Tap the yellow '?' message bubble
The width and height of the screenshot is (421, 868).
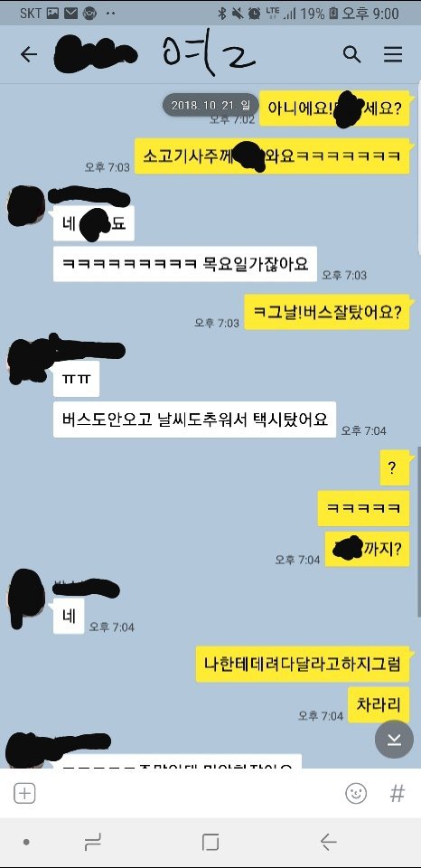(393, 468)
